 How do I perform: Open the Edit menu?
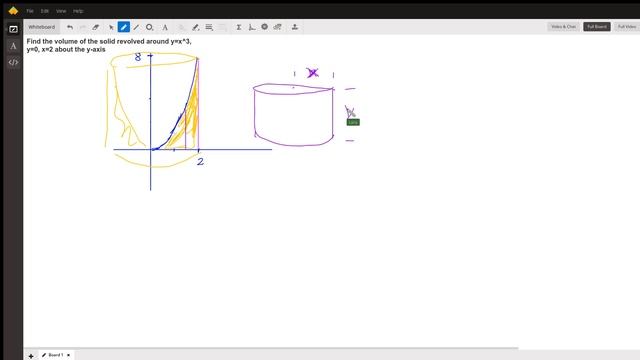click(45, 11)
